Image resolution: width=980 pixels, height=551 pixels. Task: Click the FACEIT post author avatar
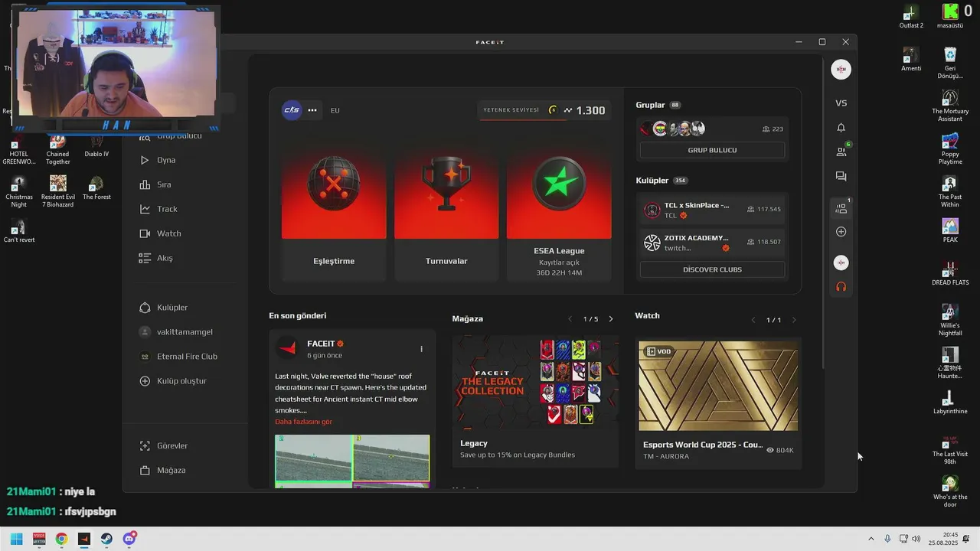click(x=287, y=348)
